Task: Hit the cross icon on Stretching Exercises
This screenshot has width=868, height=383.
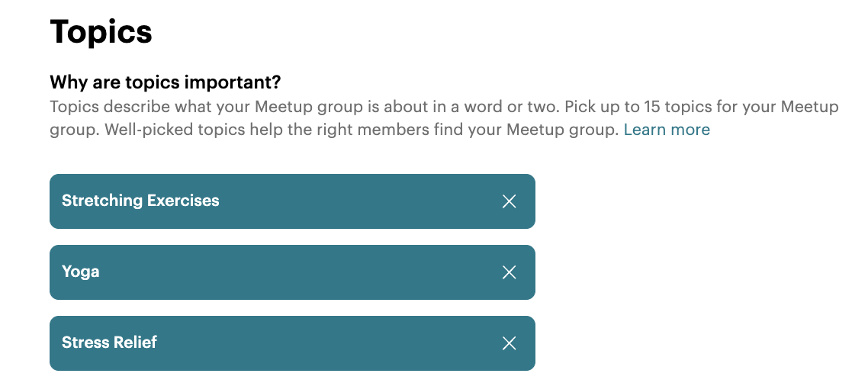Action: coord(510,201)
